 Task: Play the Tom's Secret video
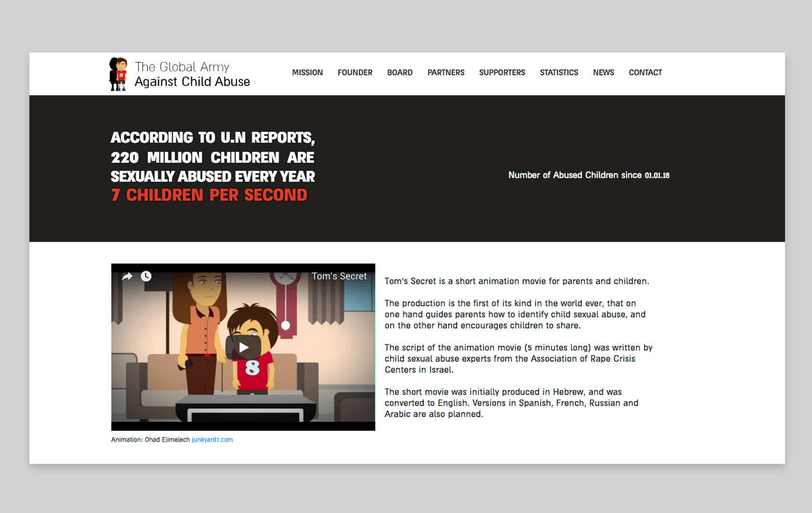tap(243, 347)
